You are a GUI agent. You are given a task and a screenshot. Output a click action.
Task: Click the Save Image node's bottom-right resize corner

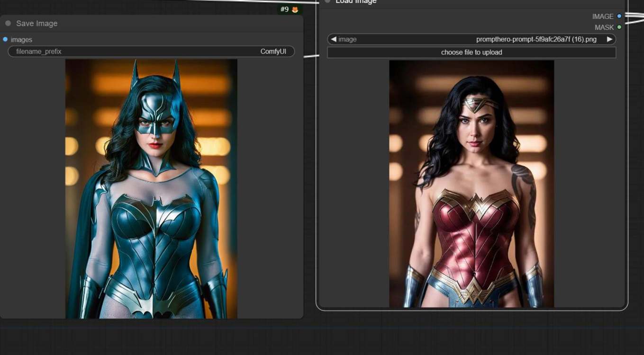pos(300,316)
